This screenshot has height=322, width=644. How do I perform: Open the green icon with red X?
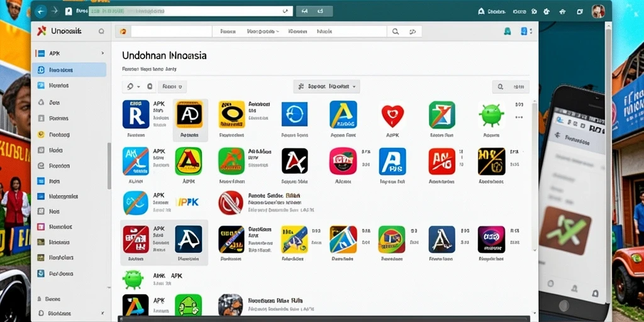coord(442,114)
